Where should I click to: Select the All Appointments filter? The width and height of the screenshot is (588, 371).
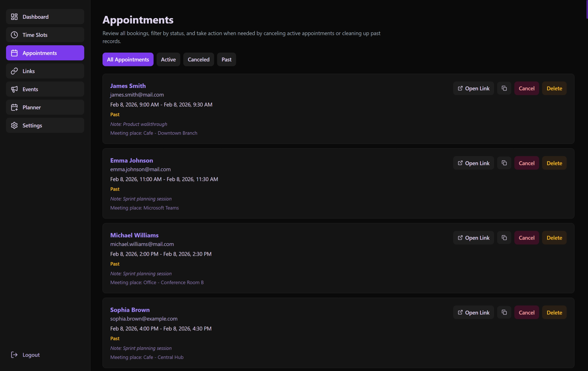(x=128, y=59)
